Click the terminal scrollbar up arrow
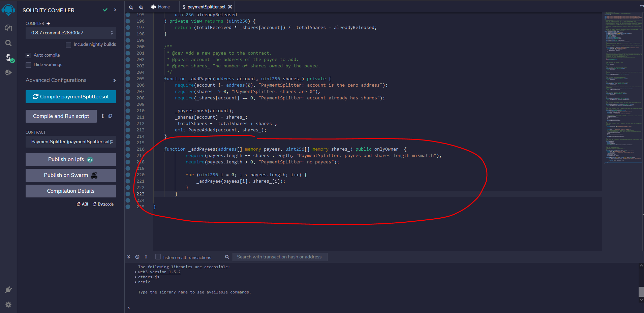The image size is (644, 313). (641, 265)
